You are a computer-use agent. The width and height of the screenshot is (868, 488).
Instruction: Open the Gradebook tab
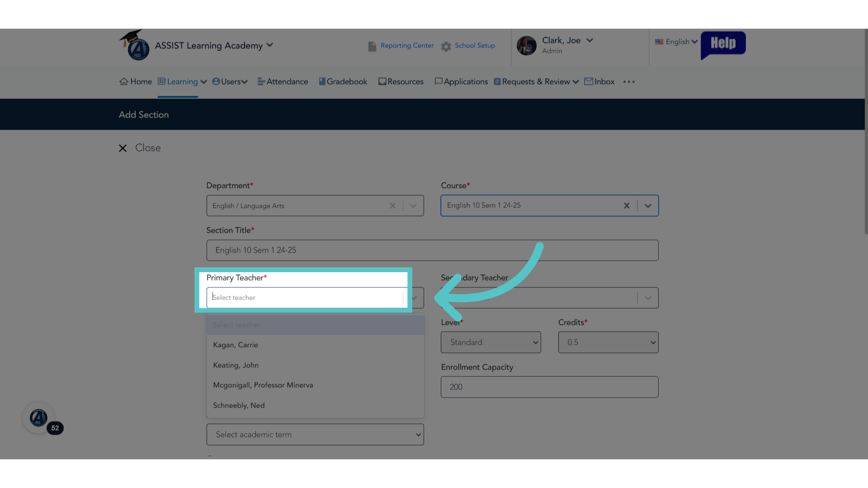343,82
